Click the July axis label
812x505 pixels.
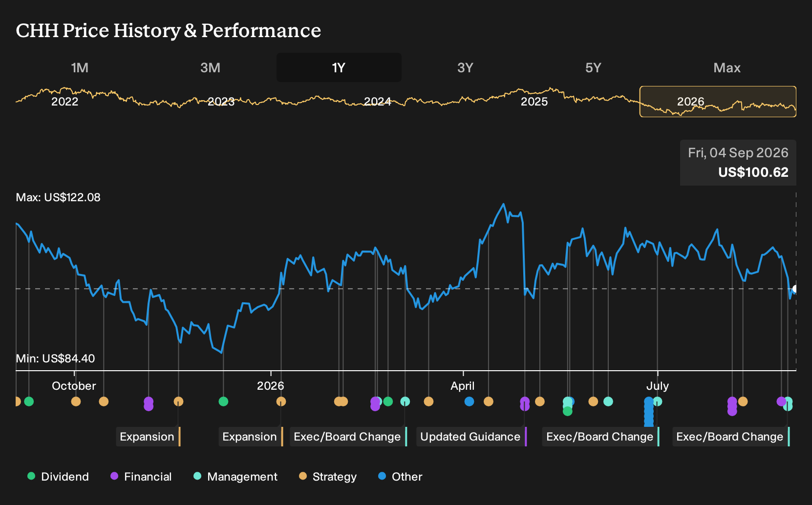tap(657, 386)
